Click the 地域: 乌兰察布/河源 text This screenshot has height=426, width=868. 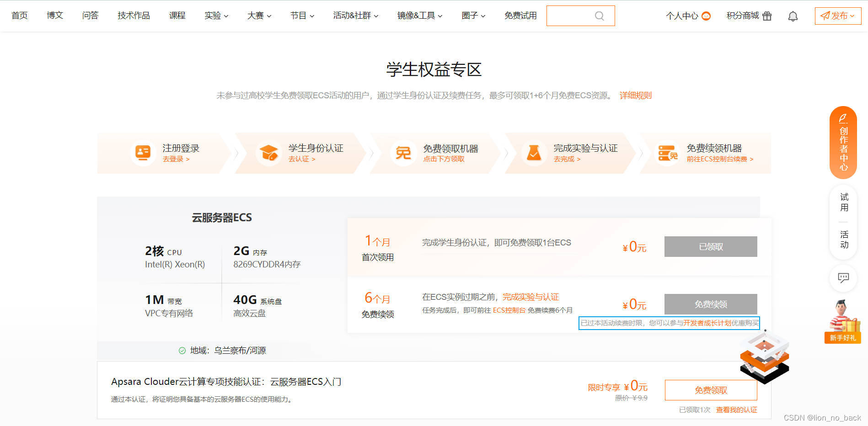pos(228,351)
